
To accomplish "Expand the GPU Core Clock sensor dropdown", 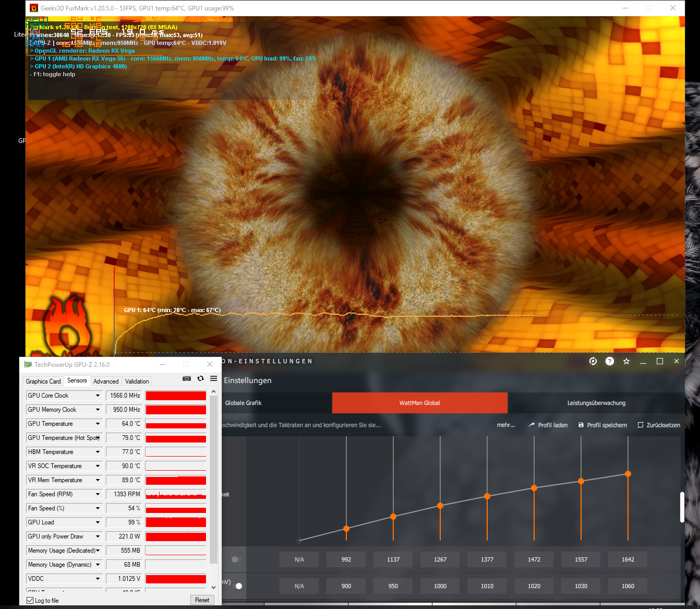I will 98,396.
